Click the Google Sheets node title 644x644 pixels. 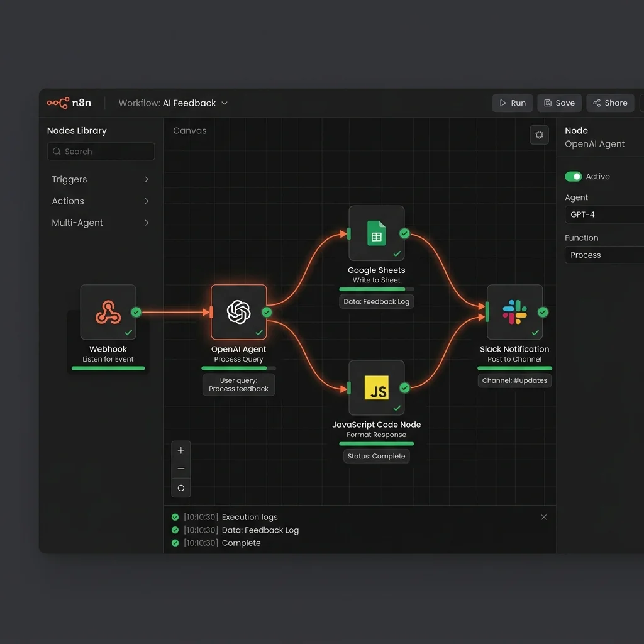pyautogui.click(x=377, y=270)
